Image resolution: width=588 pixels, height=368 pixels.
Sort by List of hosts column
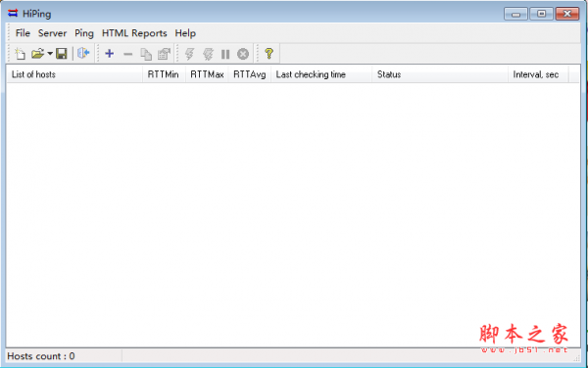pyautogui.click(x=74, y=74)
